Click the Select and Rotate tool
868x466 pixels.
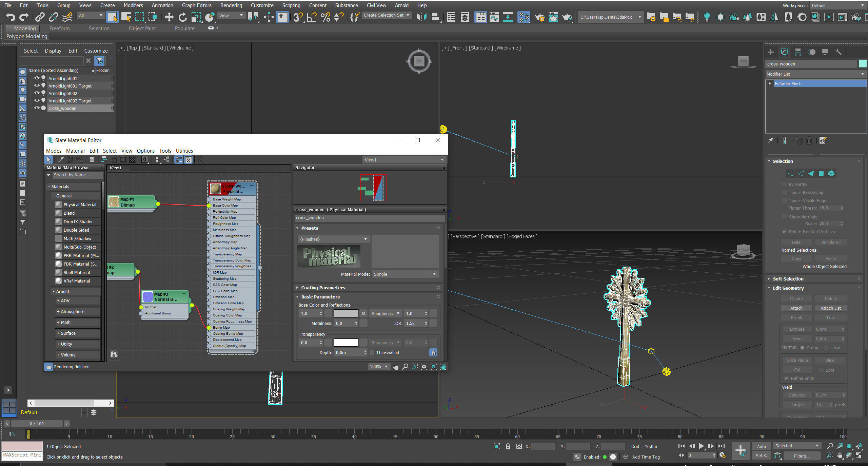pyautogui.click(x=182, y=17)
